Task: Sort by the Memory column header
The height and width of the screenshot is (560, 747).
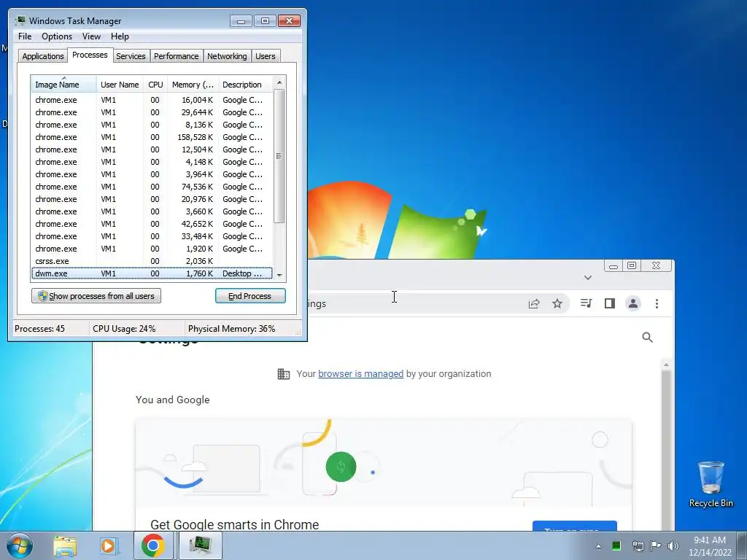Action: tap(193, 85)
